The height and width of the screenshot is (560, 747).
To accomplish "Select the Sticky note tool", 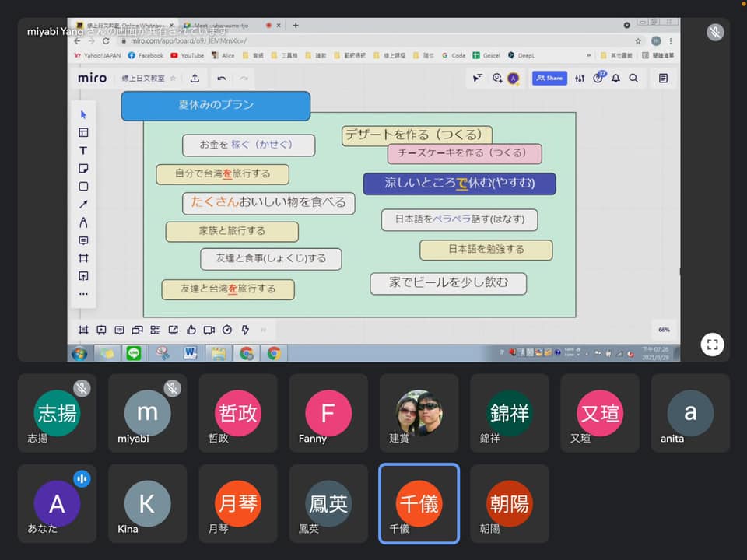I will tap(83, 169).
